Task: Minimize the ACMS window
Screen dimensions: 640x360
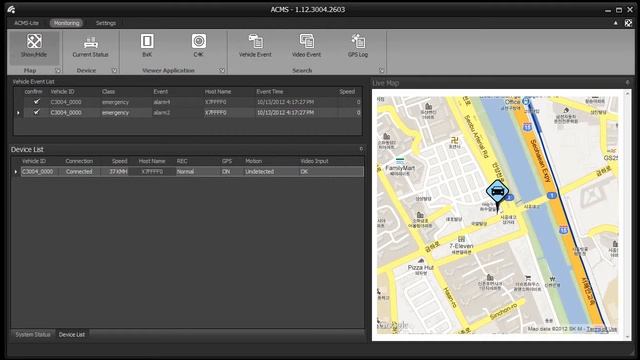Action: [608, 10]
